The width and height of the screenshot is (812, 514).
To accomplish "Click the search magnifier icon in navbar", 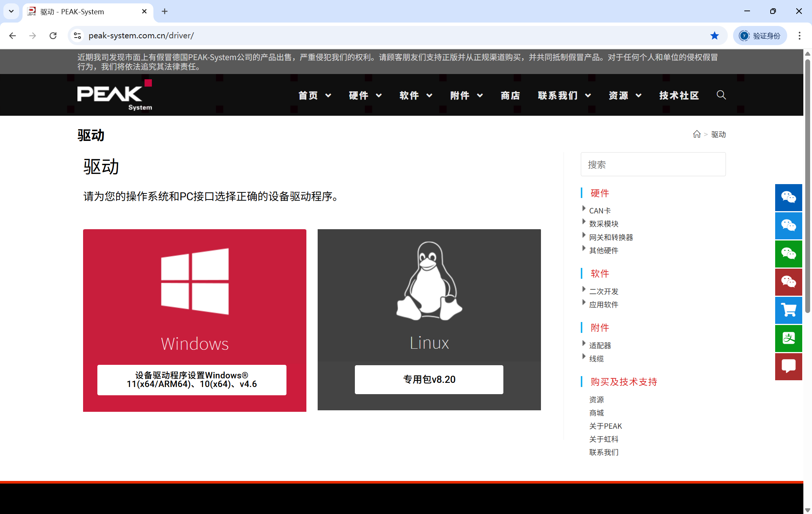I will 721,95.
